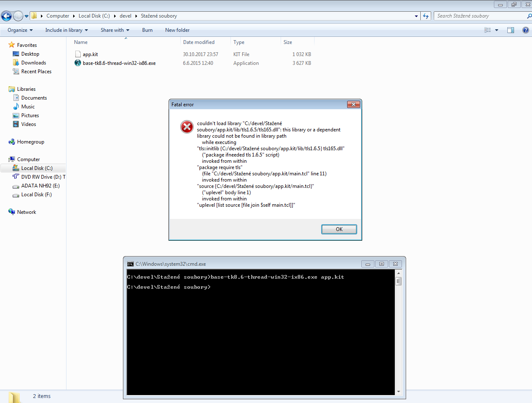This screenshot has width=532, height=403.
Task: Open the Include in library menu
Action: click(x=66, y=30)
